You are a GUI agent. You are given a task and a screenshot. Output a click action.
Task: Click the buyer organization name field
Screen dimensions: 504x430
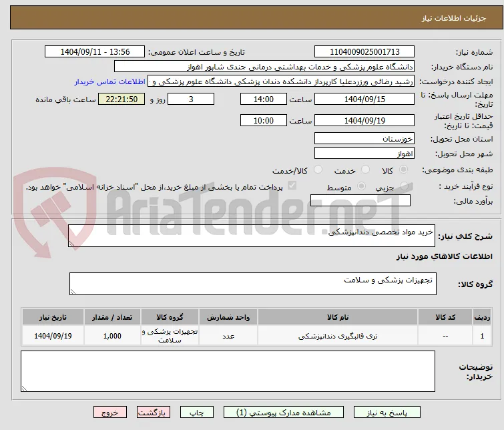click(264, 67)
